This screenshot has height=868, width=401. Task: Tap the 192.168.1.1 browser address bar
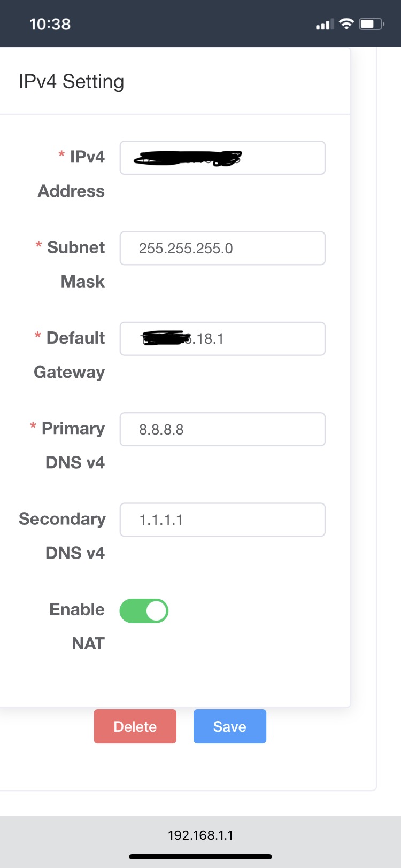(200, 835)
